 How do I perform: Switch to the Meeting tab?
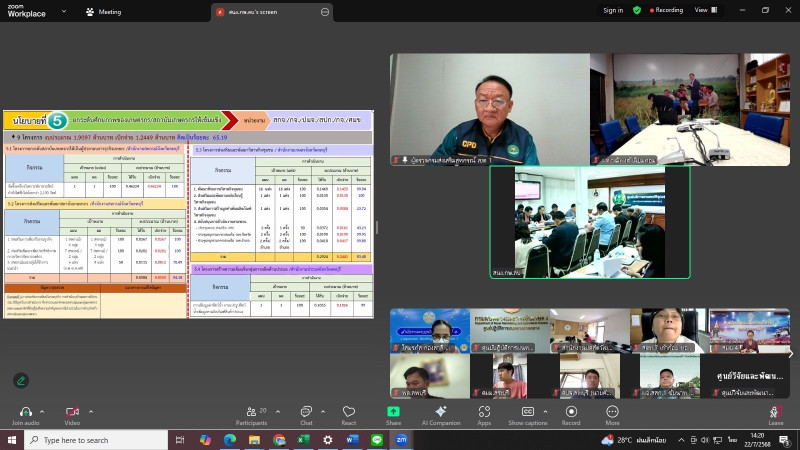click(x=104, y=11)
